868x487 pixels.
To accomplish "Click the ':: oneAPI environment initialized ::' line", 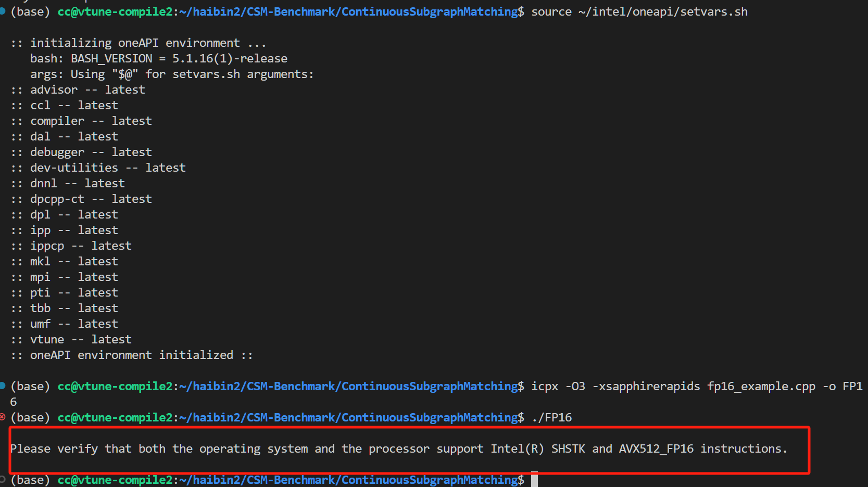I will pos(132,355).
